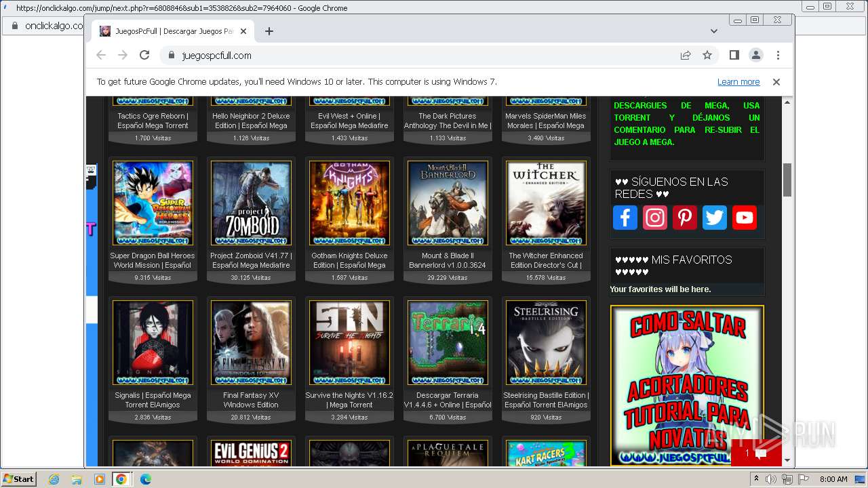Reload the juegospcfull.com page
The height and width of the screenshot is (488, 868).
(144, 56)
